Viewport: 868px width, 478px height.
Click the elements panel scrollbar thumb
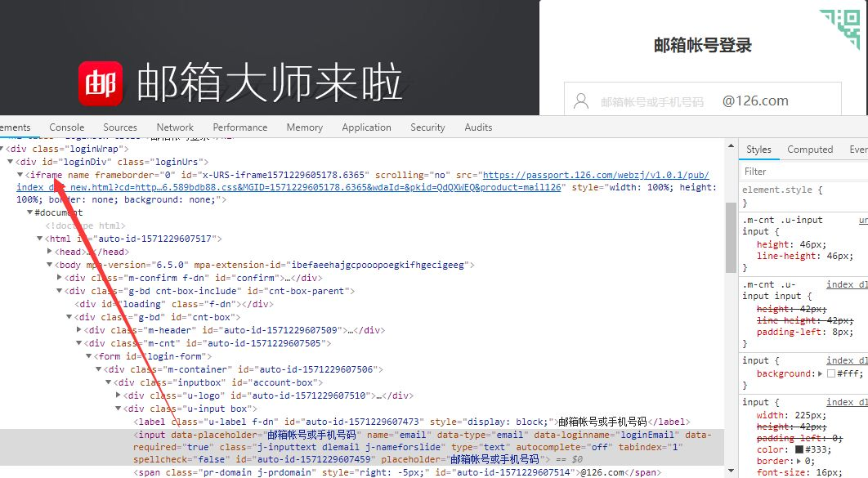click(731, 237)
